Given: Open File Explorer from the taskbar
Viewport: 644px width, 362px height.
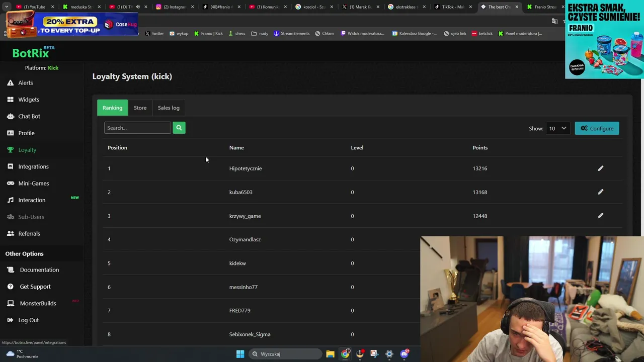Looking at the screenshot, I should pos(330,354).
